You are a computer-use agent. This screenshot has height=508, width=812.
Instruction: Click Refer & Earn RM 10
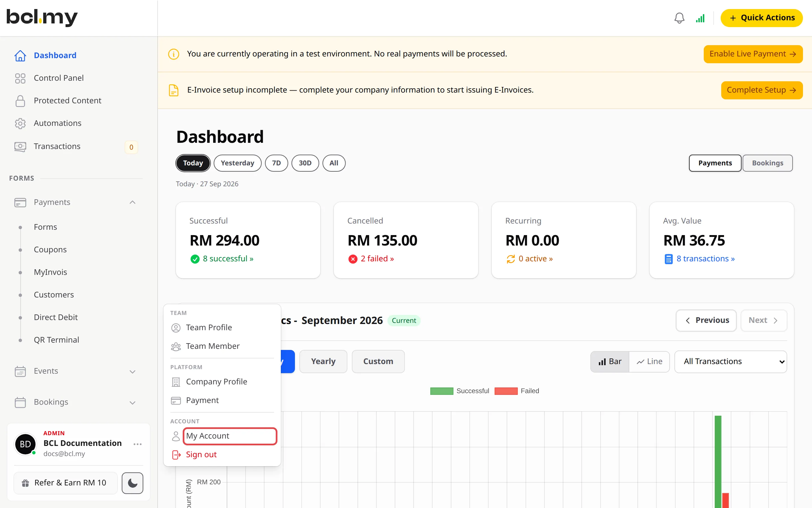(x=66, y=483)
